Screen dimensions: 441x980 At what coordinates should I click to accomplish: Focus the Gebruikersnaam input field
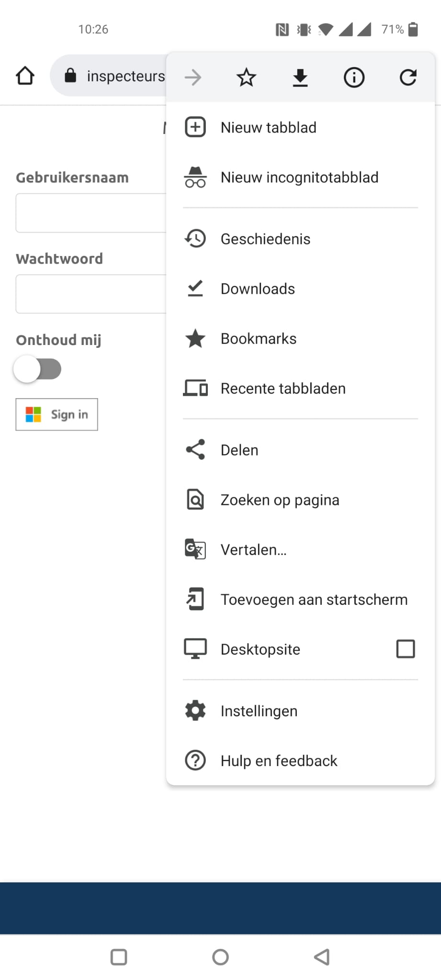[91, 213]
